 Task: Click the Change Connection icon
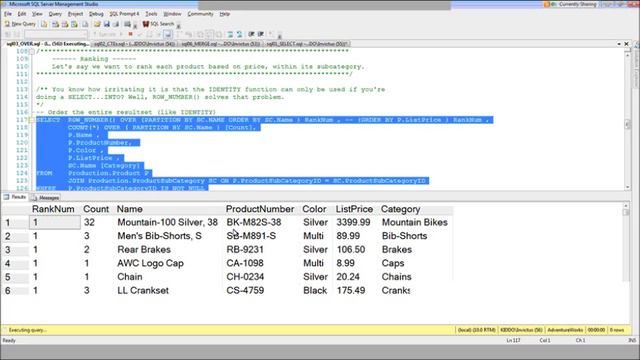pos(17,34)
